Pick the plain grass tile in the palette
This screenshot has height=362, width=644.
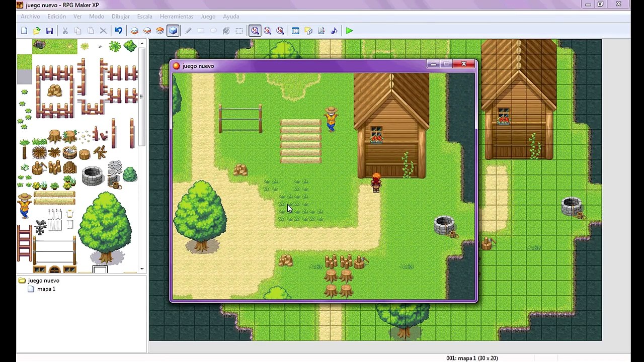(24, 62)
